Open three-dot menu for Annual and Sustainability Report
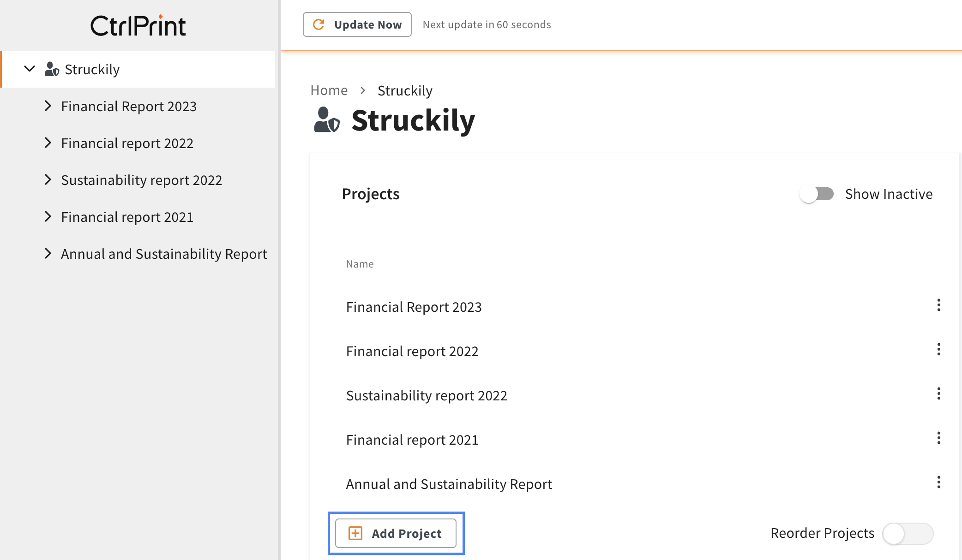 938,482
